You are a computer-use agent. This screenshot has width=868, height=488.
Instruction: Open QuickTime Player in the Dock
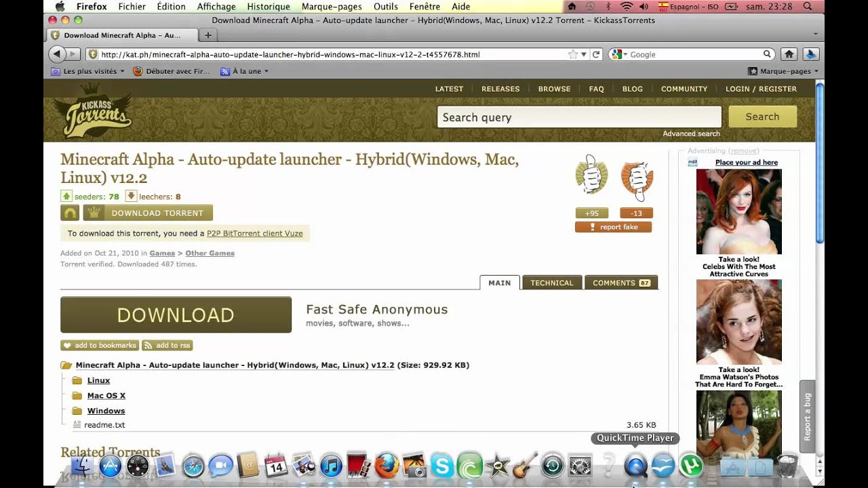636,466
